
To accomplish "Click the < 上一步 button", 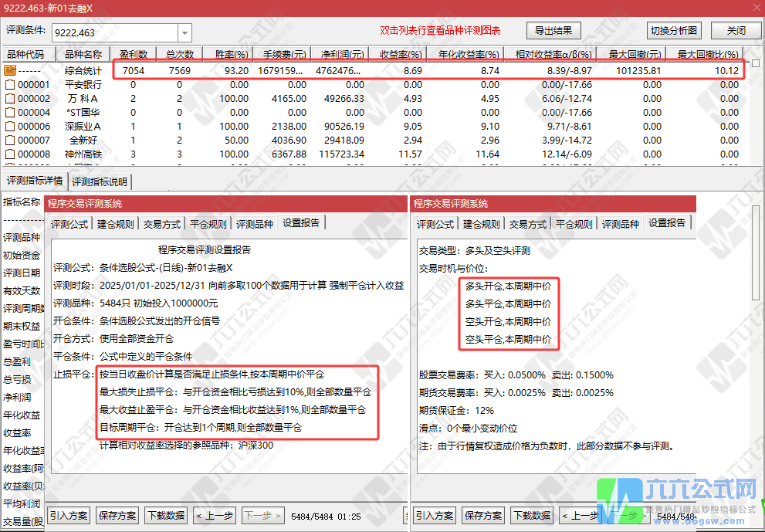I will [x=214, y=515].
